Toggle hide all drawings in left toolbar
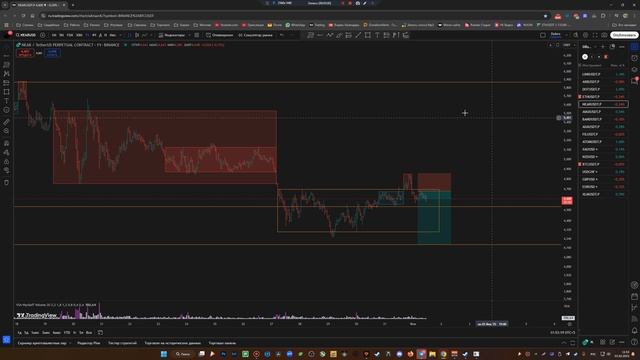 pyautogui.click(x=7, y=170)
